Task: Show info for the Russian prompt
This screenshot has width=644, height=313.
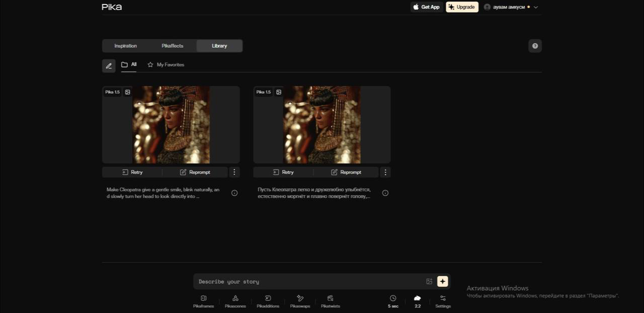Action: (x=385, y=193)
